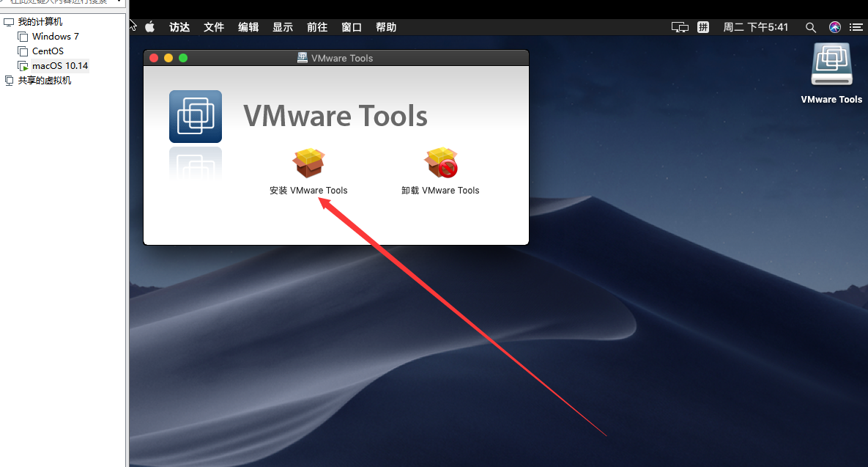Screen dimensions: 868x467
Task: Close the VMware Tools window
Action: pos(154,58)
